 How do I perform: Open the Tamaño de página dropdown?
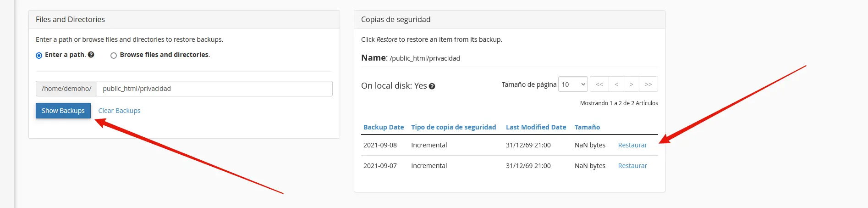pyautogui.click(x=573, y=84)
